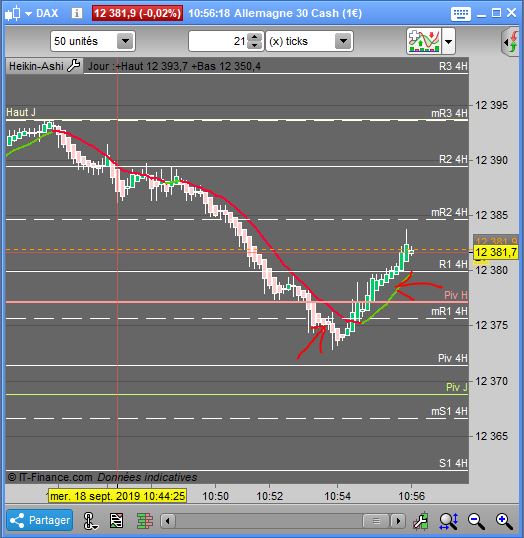Click the horizontal scrollbar thumb handle
The image size is (524, 538).
(x=376, y=521)
